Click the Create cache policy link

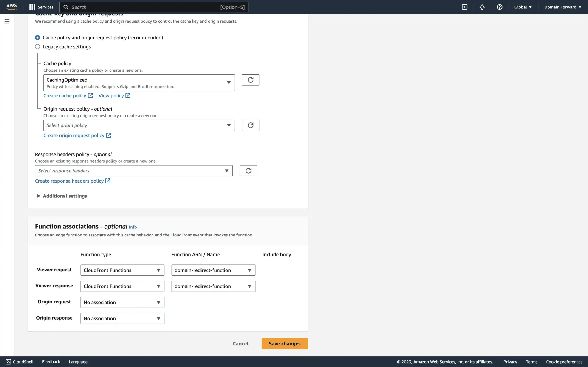pos(65,95)
